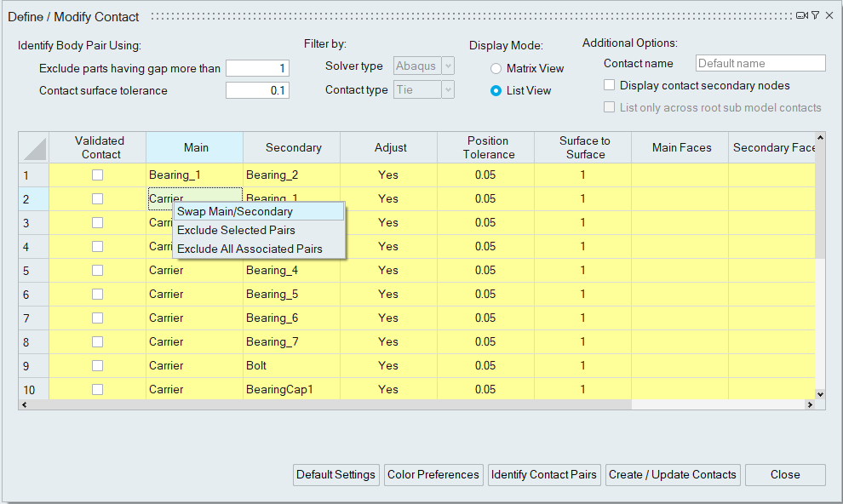Click the horizontal scrollbar right arrow
The image size is (843, 504).
[810, 404]
